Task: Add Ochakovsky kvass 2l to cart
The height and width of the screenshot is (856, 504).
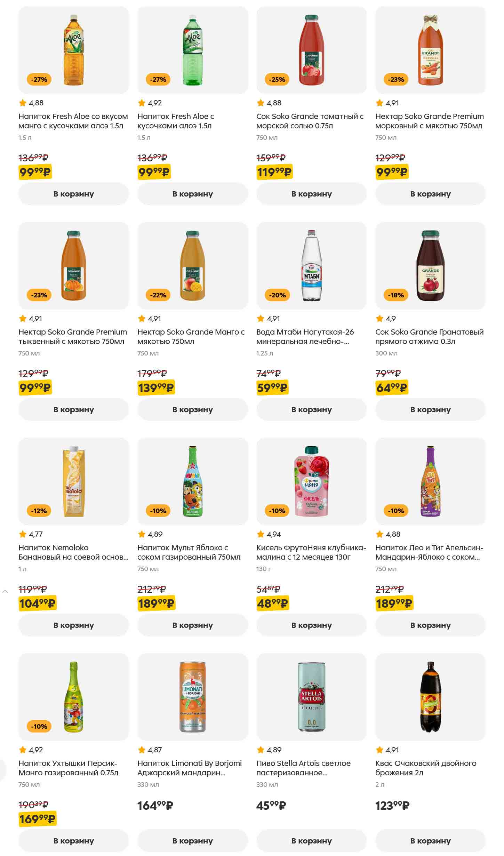Action: pyautogui.click(x=430, y=841)
